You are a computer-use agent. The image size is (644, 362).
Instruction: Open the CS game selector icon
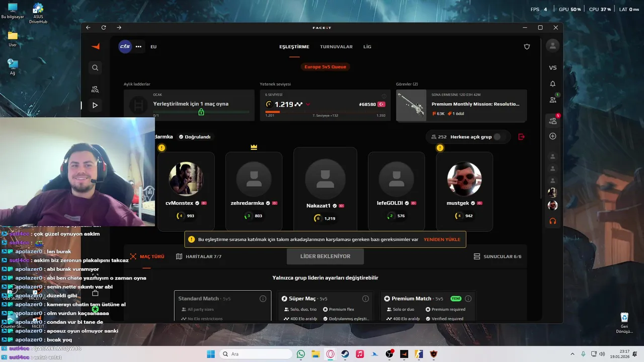pyautogui.click(x=125, y=46)
